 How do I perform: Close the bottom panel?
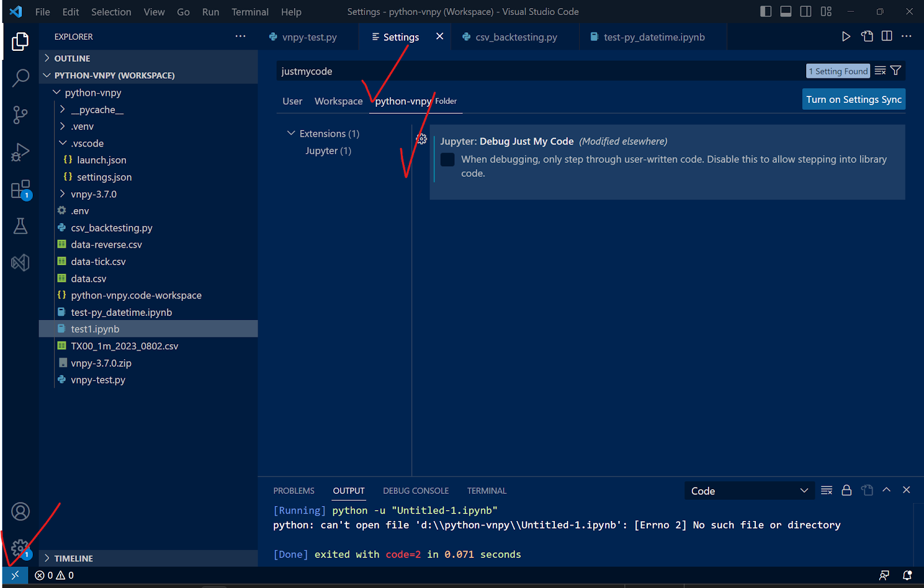[907, 490]
